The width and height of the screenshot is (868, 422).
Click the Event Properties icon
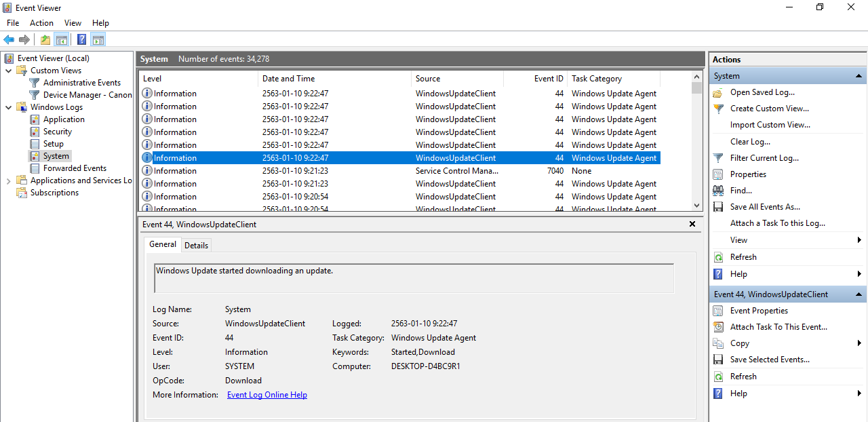point(718,311)
